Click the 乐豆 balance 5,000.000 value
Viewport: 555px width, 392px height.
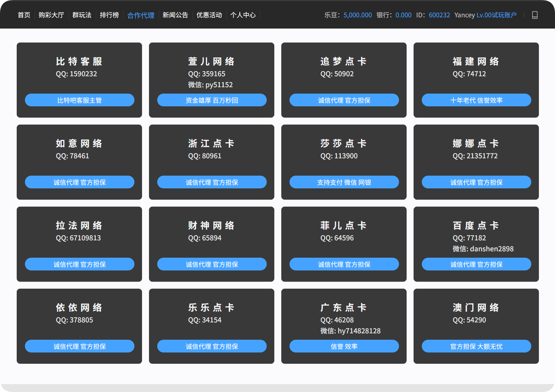click(x=358, y=15)
